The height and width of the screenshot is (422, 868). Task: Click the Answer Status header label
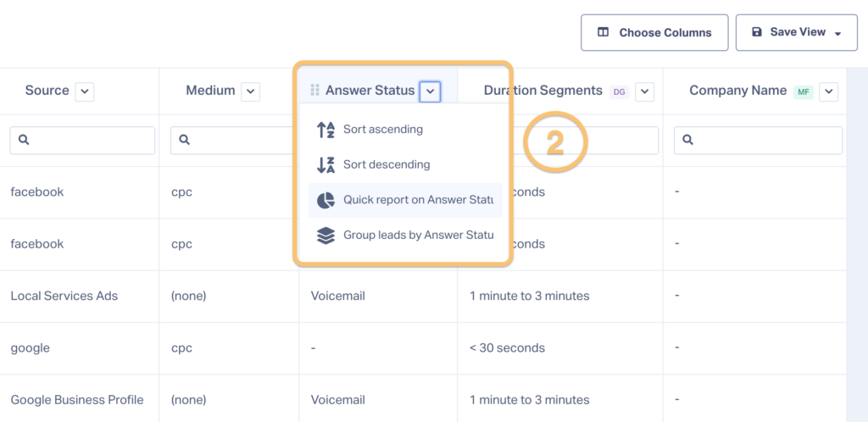pyautogui.click(x=370, y=90)
